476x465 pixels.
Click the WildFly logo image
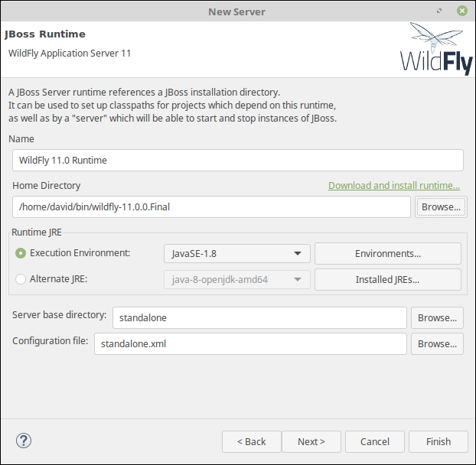tap(436, 48)
